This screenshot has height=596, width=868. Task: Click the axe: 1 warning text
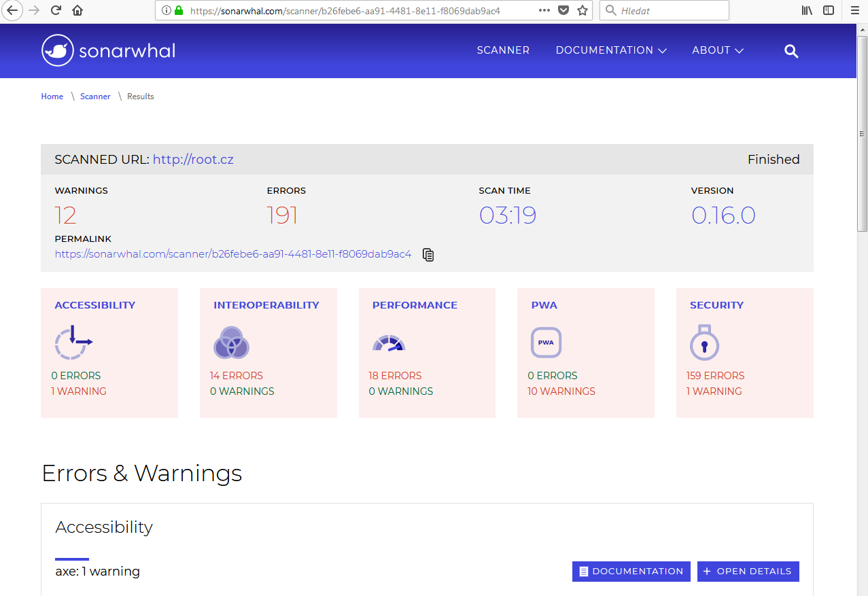(98, 572)
